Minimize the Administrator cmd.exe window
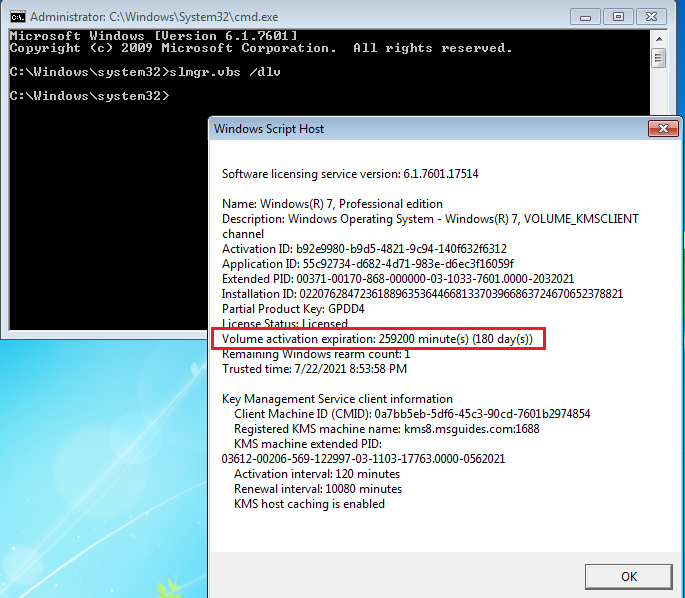Image resolution: width=685 pixels, height=598 pixels. 585,17
